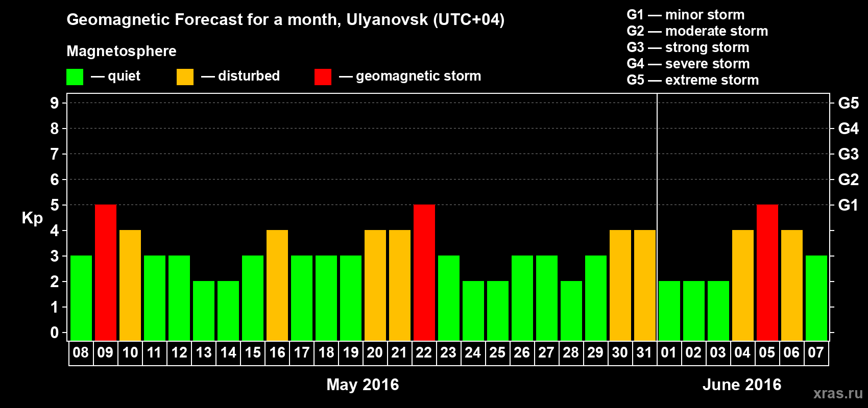Click Kp axis value 0
The image size is (868, 408).
click(x=55, y=333)
